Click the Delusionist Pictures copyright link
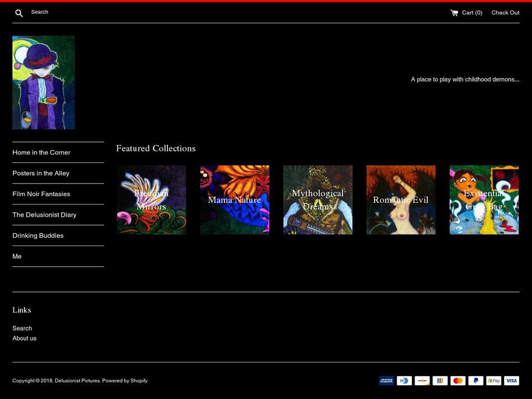The width and height of the screenshot is (532, 399). (78, 381)
